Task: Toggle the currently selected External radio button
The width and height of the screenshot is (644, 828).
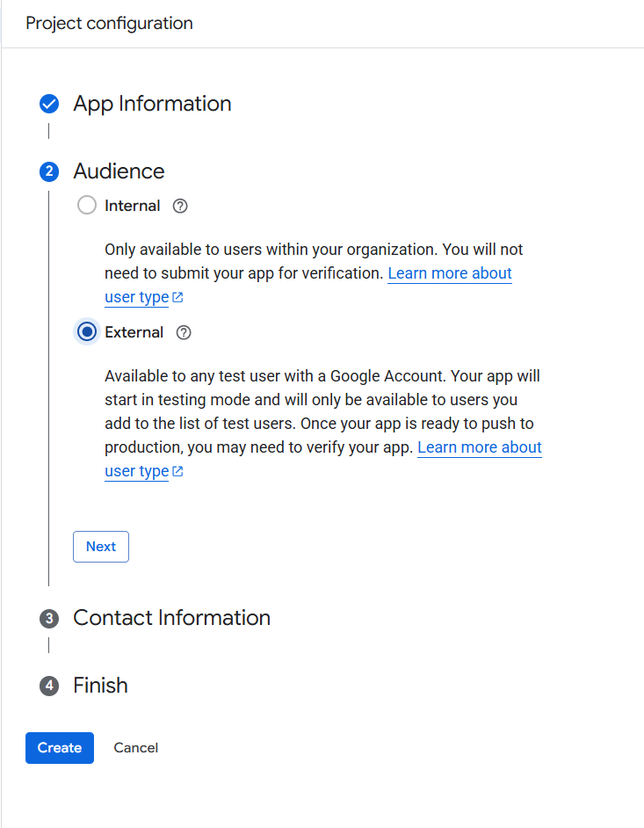Action: pyautogui.click(x=86, y=331)
